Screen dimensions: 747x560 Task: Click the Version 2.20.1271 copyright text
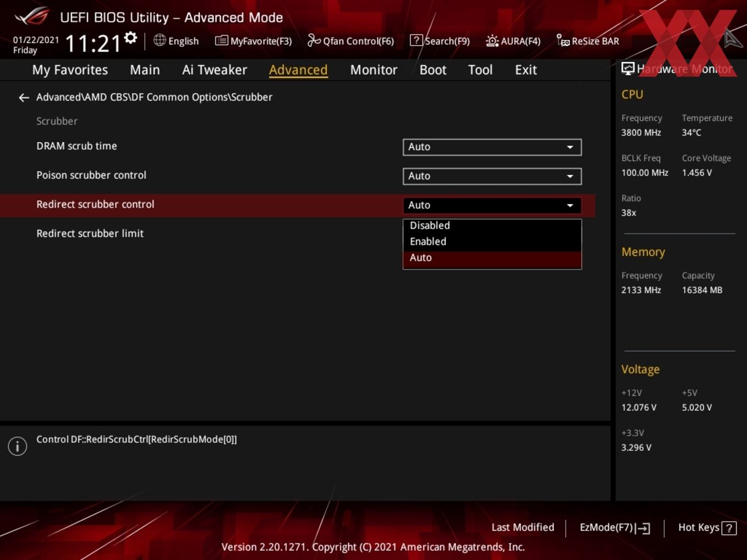pyautogui.click(x=373, y=547)
